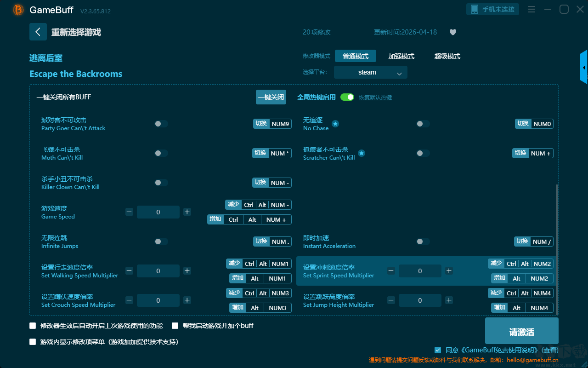The width and height of the screenshot is (588, 368).
Task: Uncheck GameBuff disclaimer agreement checkbox
Action: [x=438, y=350]
